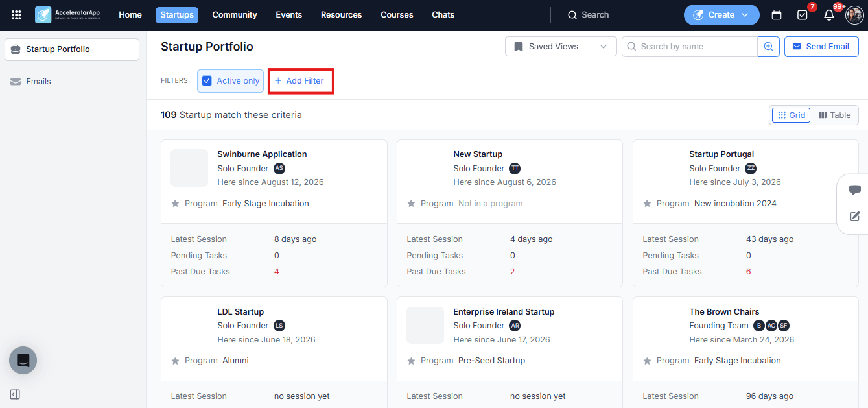Viewport: 868px width, 408px height.
Task: Switch to Table view
Action: pyautogui.click(x=834, y=115)
